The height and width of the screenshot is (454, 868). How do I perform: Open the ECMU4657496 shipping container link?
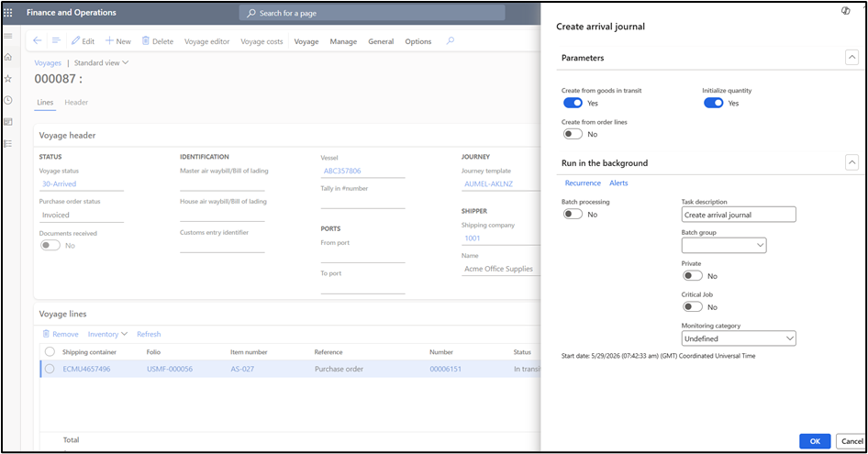click(x=86, y=369)
